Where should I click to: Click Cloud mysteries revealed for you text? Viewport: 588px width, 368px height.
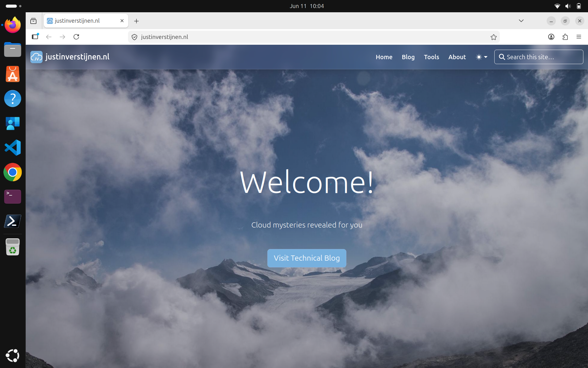(x=307, y=225)
